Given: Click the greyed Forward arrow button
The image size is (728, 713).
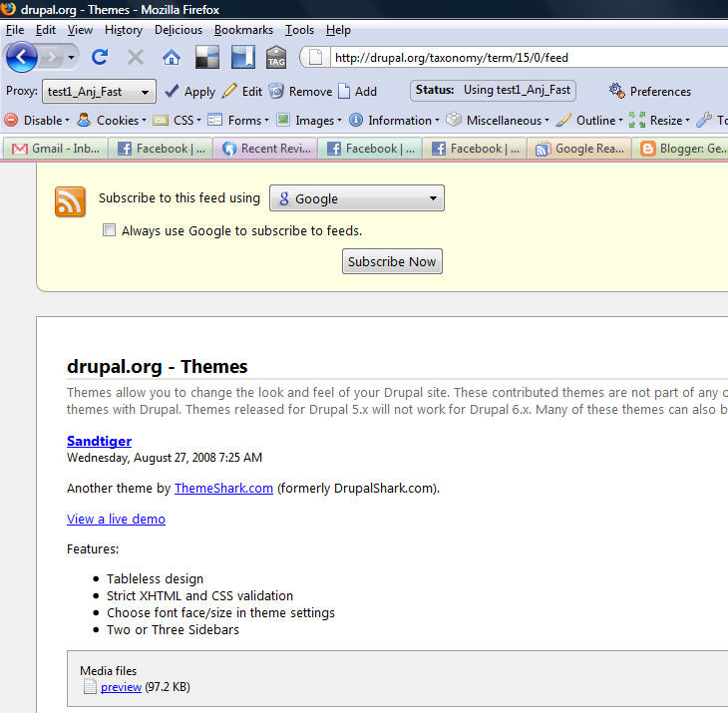Looking at the screenshot, I should click(x=51, y=58).
